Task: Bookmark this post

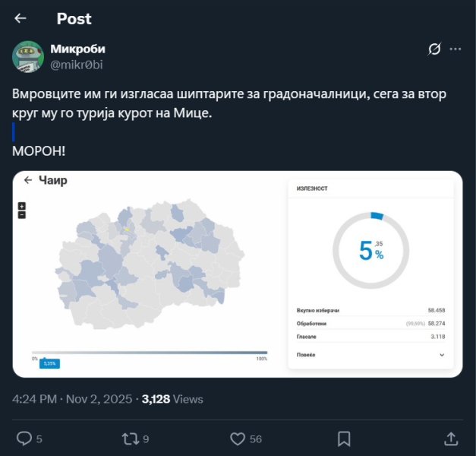Action: click(x=344, y=439)
